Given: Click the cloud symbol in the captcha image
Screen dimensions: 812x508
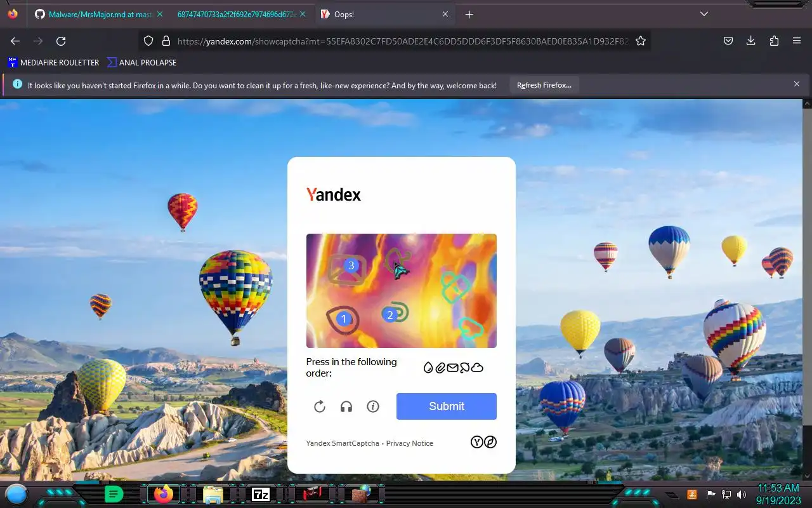Looking at the screenshot, I should pyautogui.click(x=471, y=328).
